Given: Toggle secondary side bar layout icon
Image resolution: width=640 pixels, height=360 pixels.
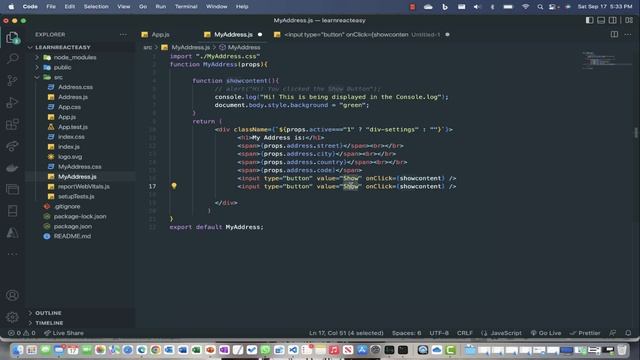Looking at the screenshot, I should pyautogui.click(x=613, y=20).
